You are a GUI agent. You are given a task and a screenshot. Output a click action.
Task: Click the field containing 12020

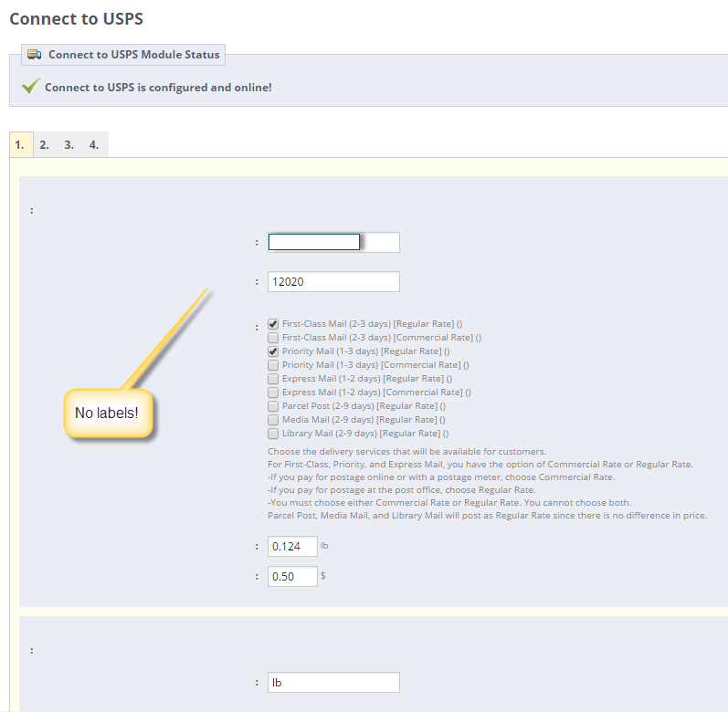[x=333, y=281]
